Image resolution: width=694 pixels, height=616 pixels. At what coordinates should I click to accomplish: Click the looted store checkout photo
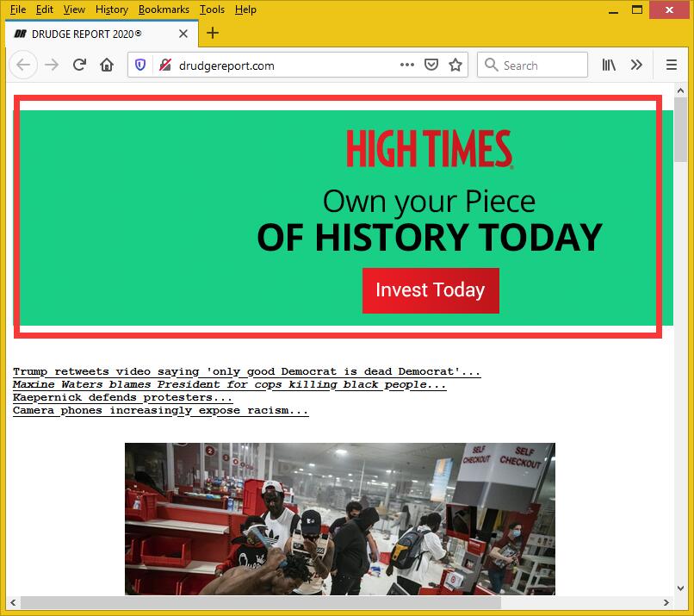tap(340, 519)
